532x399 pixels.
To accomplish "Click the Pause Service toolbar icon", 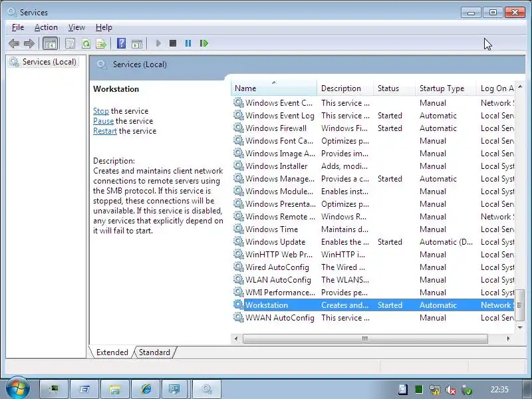I will click(x=188, y=43).
